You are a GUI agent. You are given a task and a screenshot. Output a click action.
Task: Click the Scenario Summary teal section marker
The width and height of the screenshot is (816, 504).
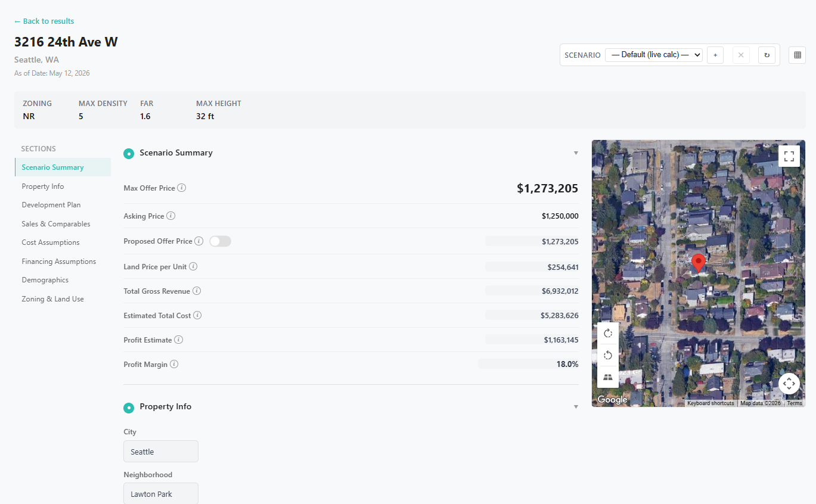pyautogui.click(x=129, y=154)
